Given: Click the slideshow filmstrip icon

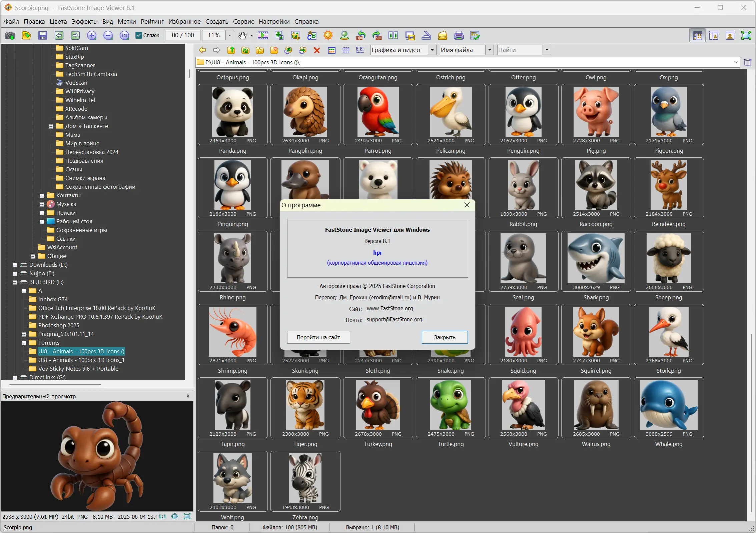Looking at the screenshot, I should click(x=263, y=35).
